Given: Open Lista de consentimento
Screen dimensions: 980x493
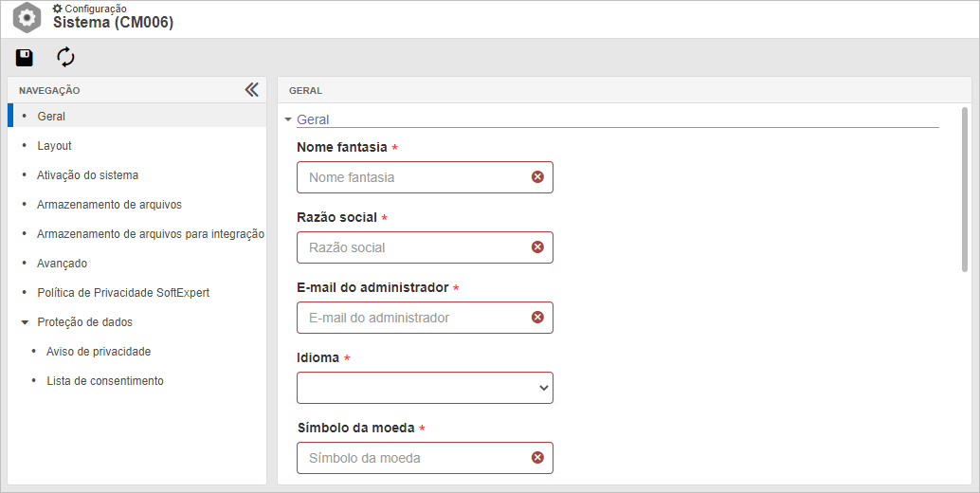Looking at the screenshot, I should [x=105, y=380].
